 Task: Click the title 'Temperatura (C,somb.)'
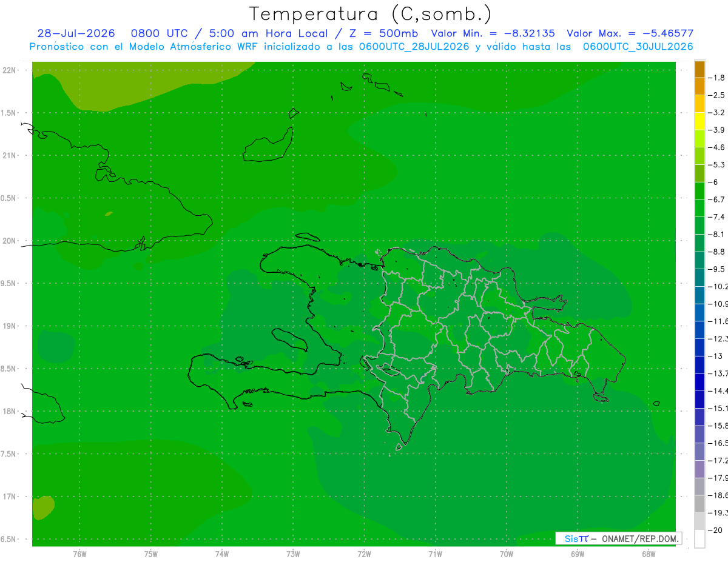coord(370,14)
